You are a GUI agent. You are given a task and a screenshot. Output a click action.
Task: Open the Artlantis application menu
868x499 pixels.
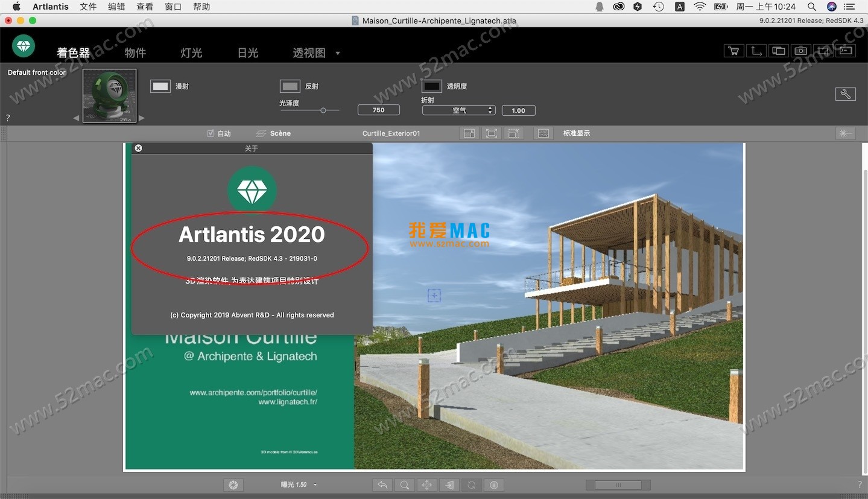pos(51,7)
